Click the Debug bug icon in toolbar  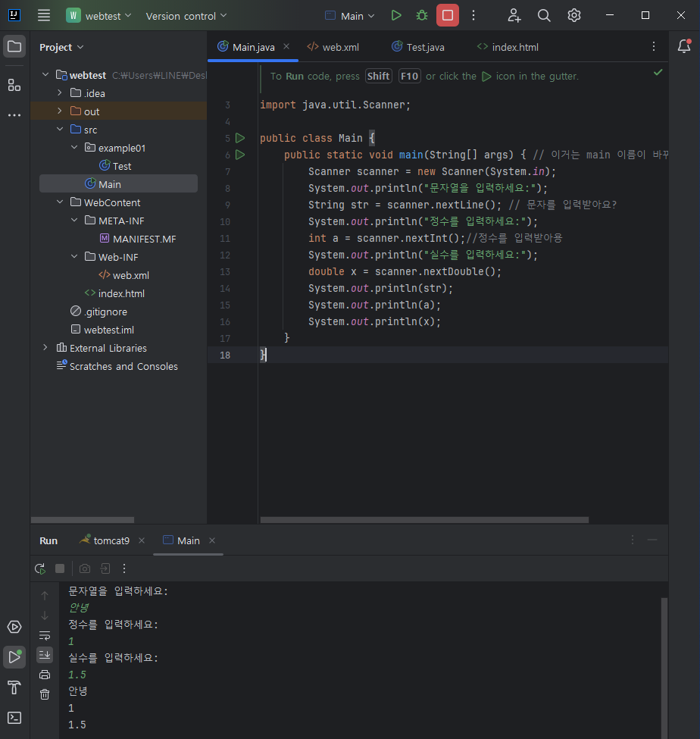click(x=422, y=16)
